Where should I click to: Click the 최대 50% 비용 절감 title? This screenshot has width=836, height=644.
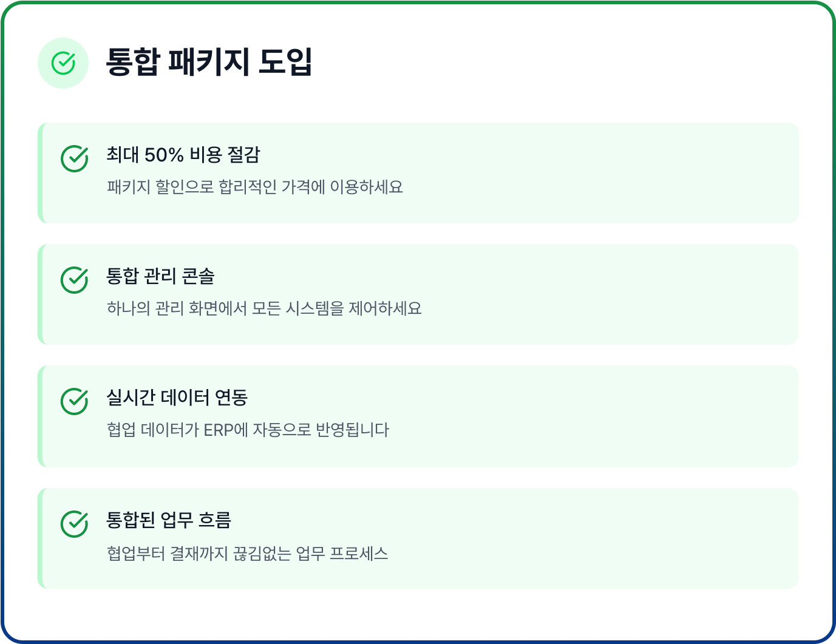pyautogui.click(x=183, y=155)
